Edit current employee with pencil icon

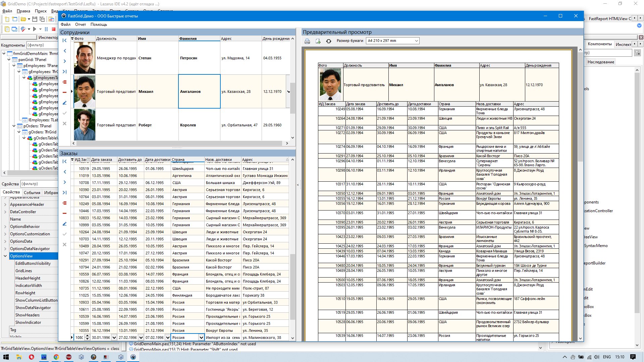[65, 103]
